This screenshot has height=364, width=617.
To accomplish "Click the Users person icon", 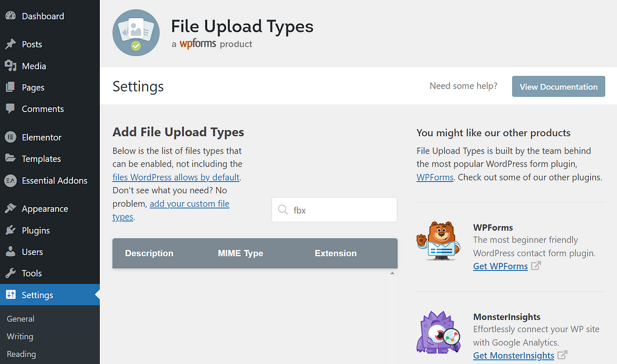I will pos(10,252).
